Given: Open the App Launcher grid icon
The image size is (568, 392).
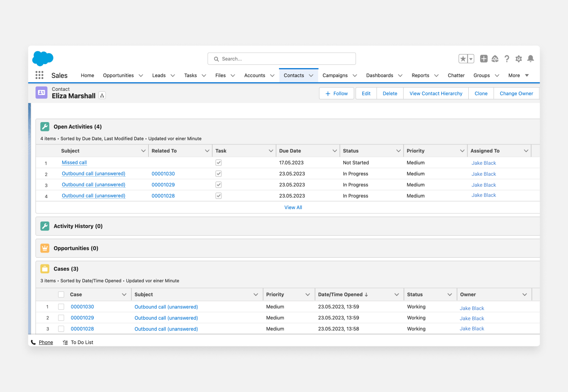Looking at the screenshot, I should (39, 75).
